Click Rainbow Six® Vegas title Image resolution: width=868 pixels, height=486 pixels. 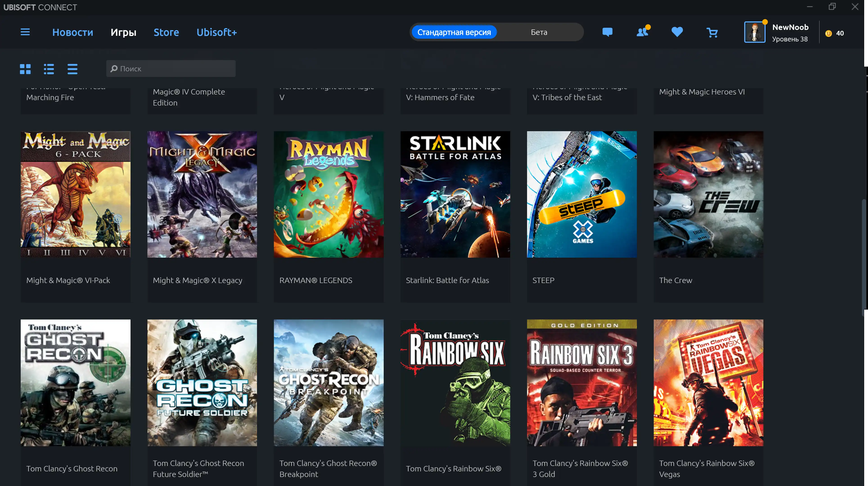[707, 468]
